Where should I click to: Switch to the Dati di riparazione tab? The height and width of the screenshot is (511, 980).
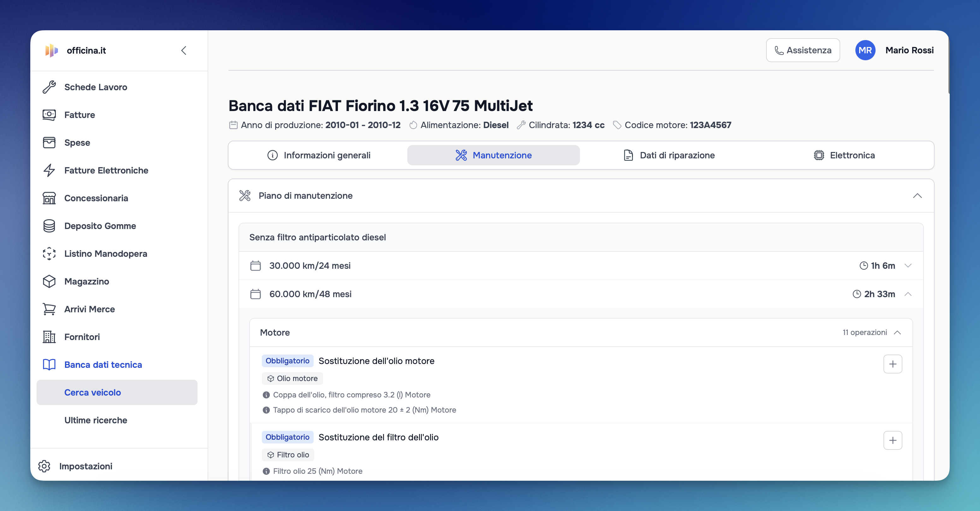(x=669, y=155)
